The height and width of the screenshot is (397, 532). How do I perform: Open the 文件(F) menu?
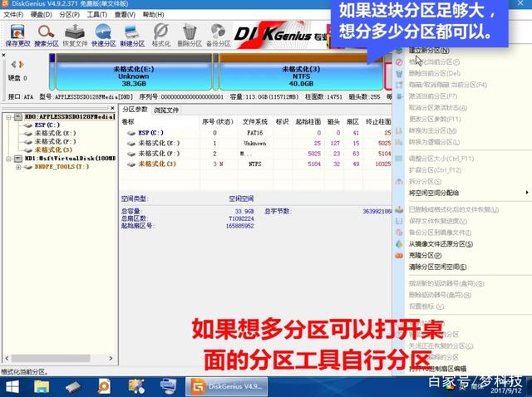click(13, 15)
